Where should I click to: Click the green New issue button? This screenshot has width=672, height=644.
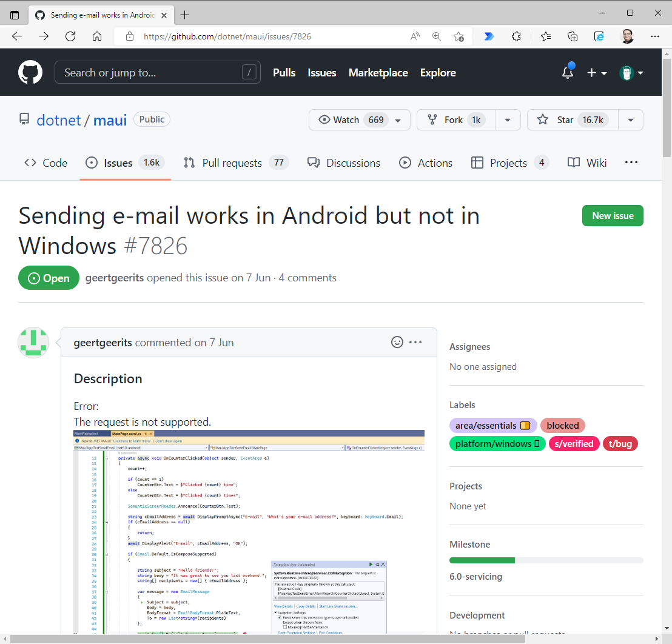tap(613, 215)
